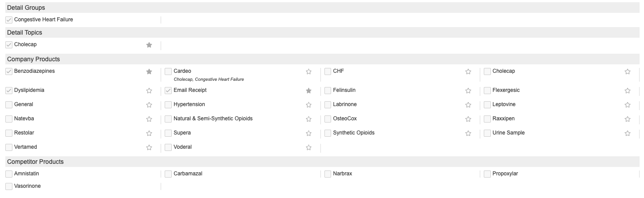Uncheck the Congestive Heart Failure checkbox
The width and height of the screenshot is (644, 198).
coord(9,20)
